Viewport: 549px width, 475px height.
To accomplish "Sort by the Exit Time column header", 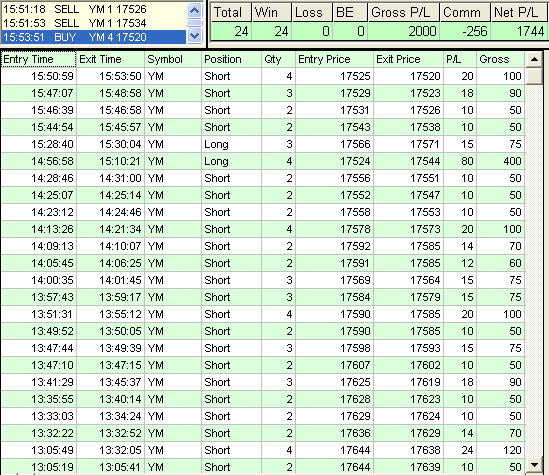I will 110,59.
